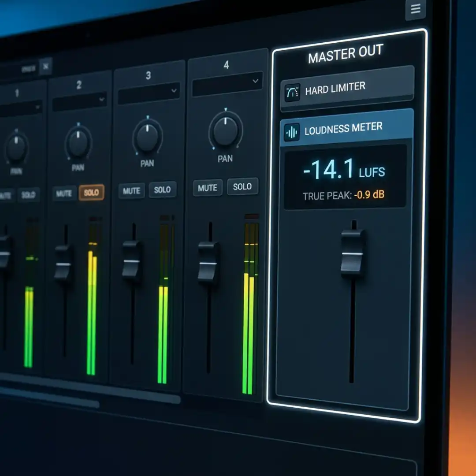Click the channel 3 pan knob

pos(147,137)
